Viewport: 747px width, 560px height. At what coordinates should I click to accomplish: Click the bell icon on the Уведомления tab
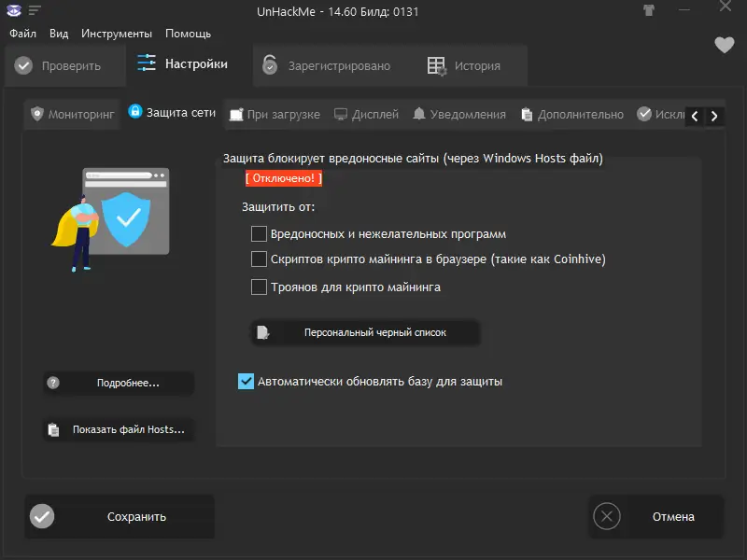pos(418,113)
